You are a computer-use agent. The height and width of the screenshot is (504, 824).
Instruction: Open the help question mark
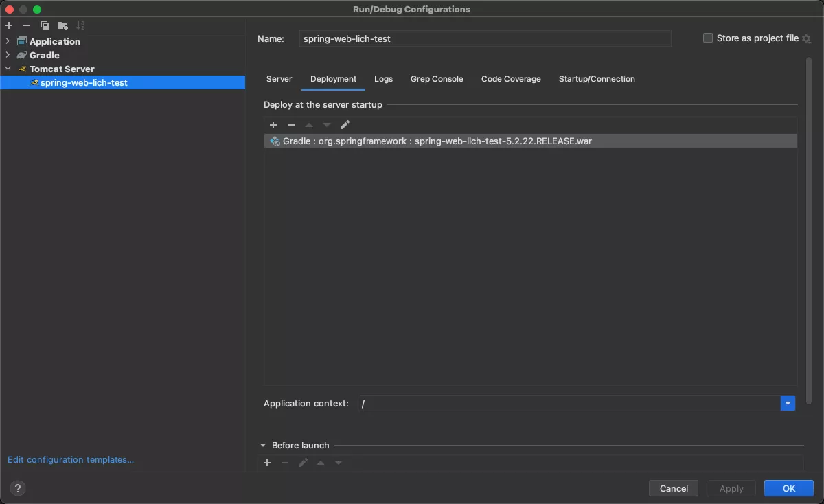19,488
